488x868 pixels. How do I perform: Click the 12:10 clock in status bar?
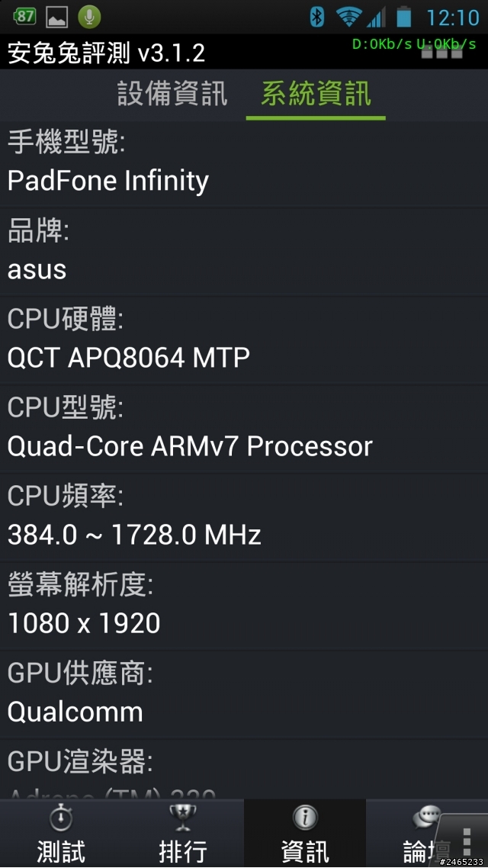(453, 17)
